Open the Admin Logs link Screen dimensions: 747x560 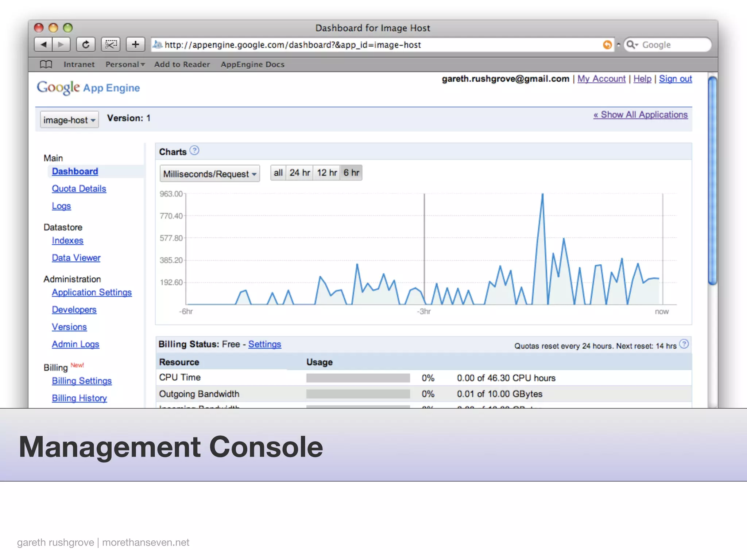(76, 344)
